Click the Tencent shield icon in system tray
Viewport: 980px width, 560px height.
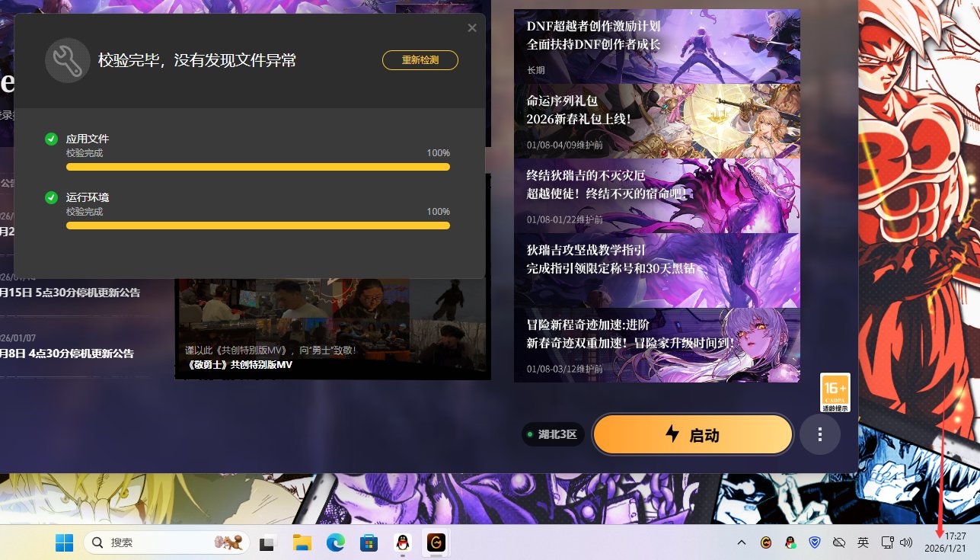pyautogui.click(x=815, y=543)
